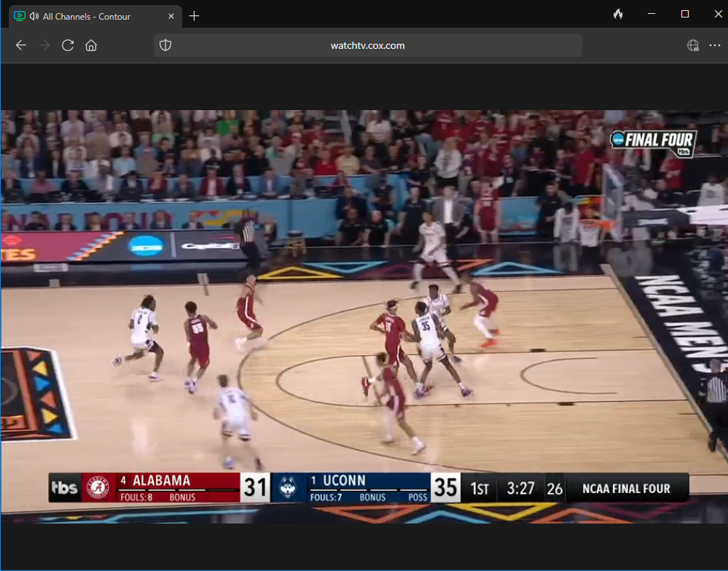Click the 1ST period indicator

click(x=480, y=489)
